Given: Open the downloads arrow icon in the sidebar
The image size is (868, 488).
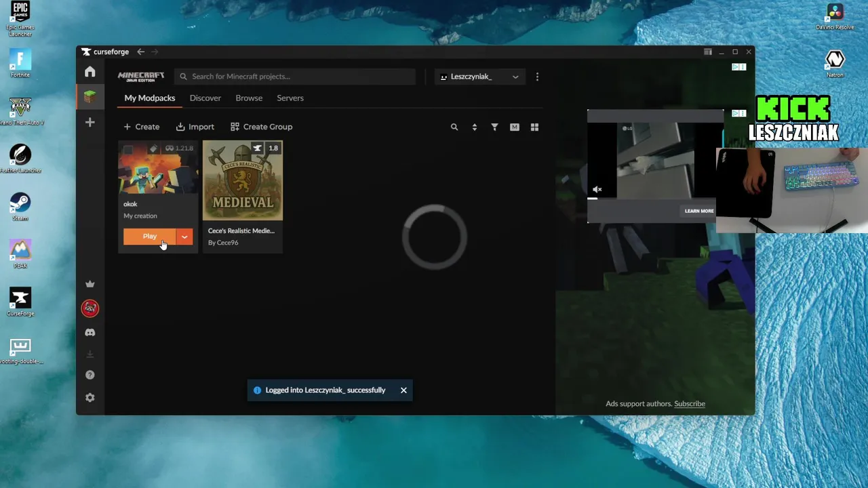Looking at the screenshot, I should [x=90, y=354].
